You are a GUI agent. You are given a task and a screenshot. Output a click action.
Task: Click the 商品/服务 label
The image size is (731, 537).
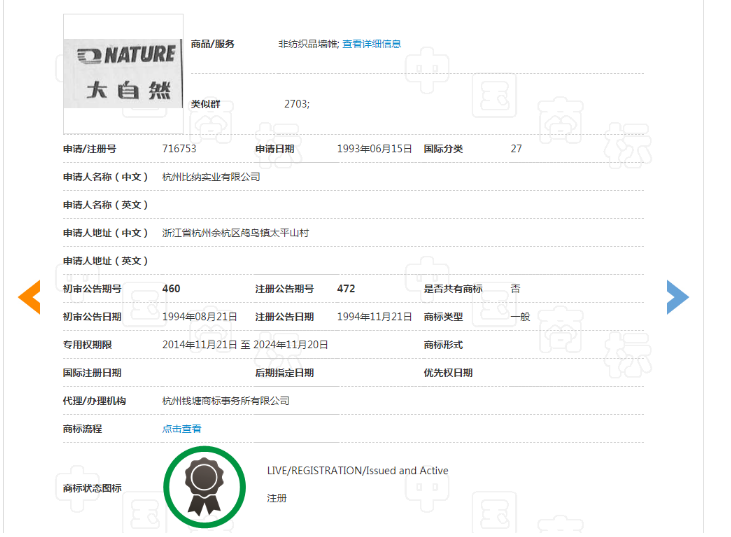212,44
